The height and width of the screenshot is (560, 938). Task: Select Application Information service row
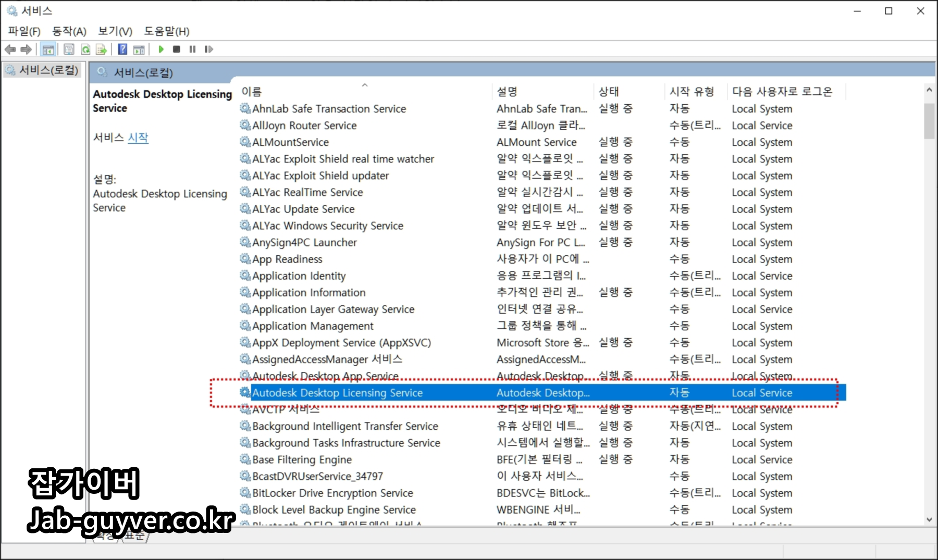(x=542, y=292)
